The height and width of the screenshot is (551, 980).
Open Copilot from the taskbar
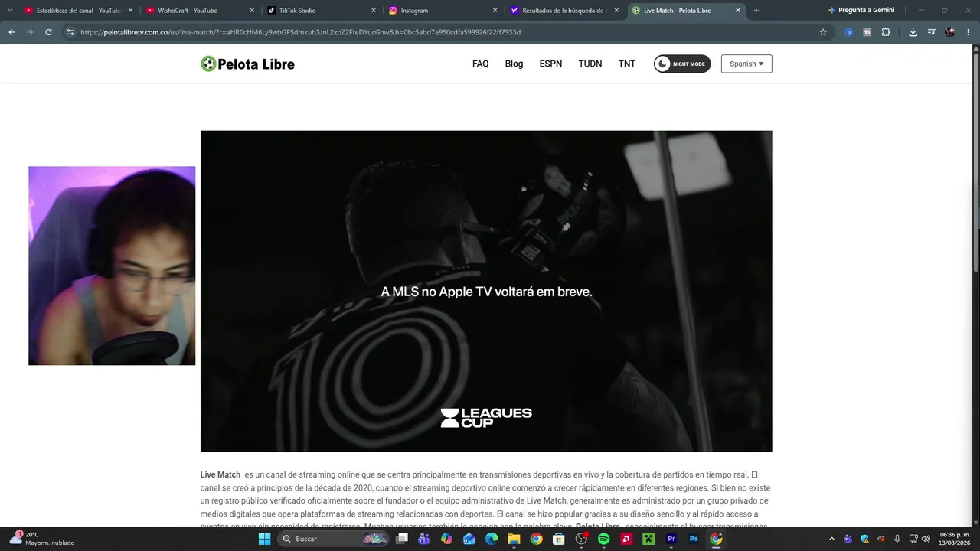[x=446, y=539]
